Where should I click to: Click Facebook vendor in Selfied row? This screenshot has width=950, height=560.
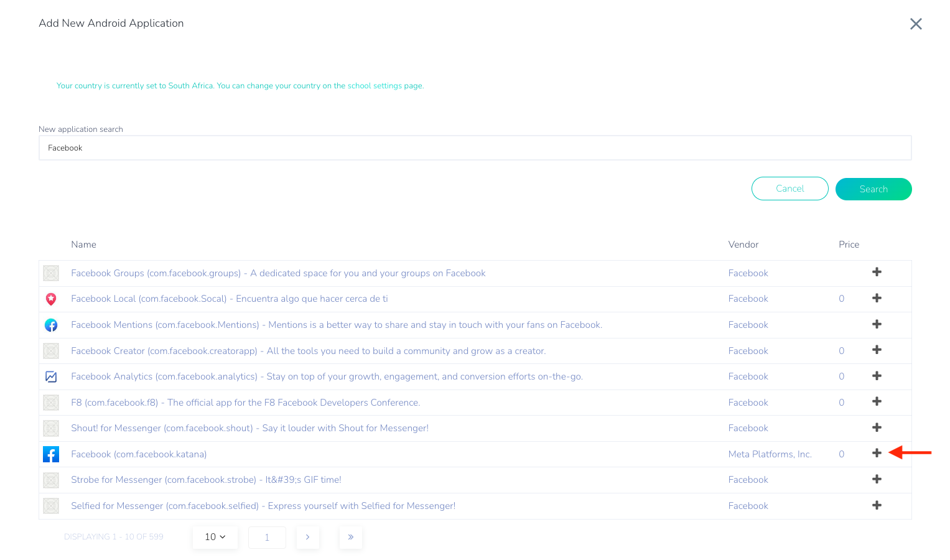748,506
